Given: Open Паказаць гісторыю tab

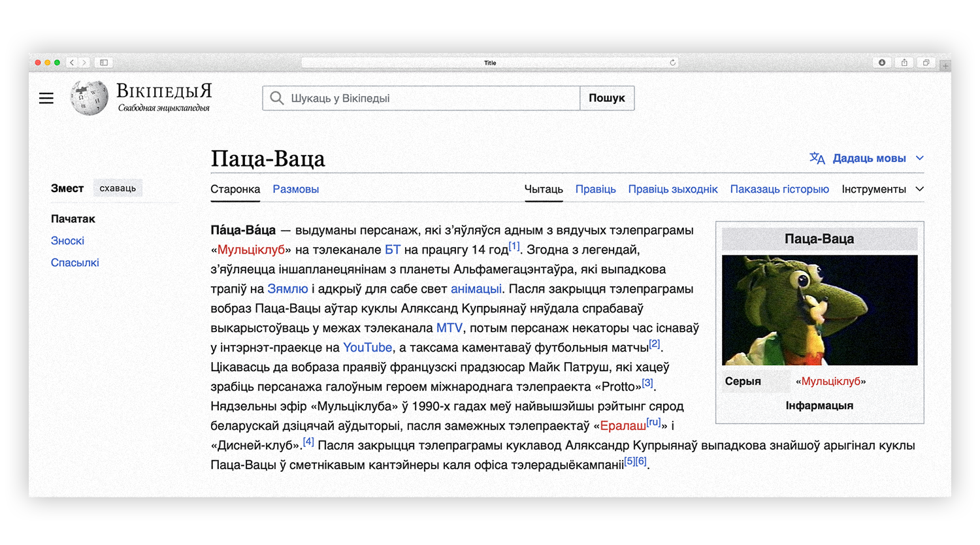Looking at the screenshot, I should (779, 189).
